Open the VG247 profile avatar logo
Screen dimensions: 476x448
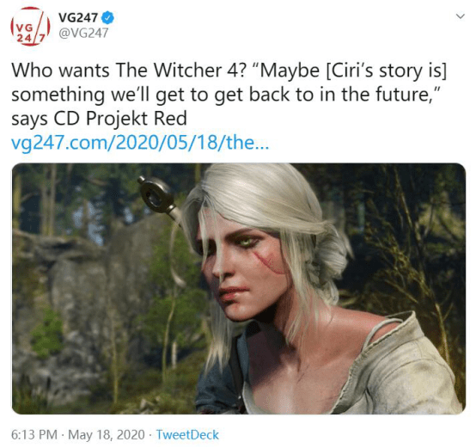pyautogui.click(x=30, y=26)
